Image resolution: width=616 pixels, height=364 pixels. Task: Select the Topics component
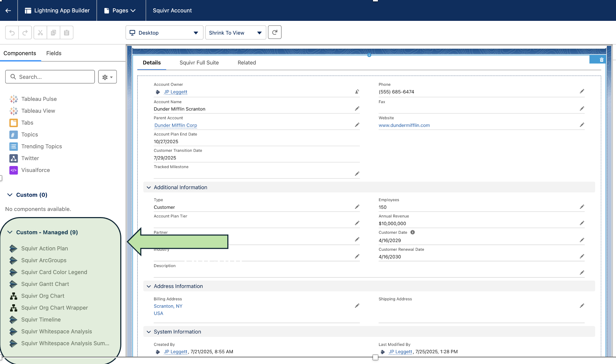[30, 134]
